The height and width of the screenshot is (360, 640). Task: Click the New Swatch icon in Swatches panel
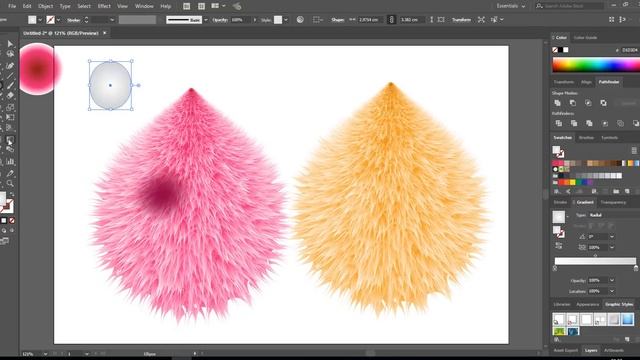[627, 191]
